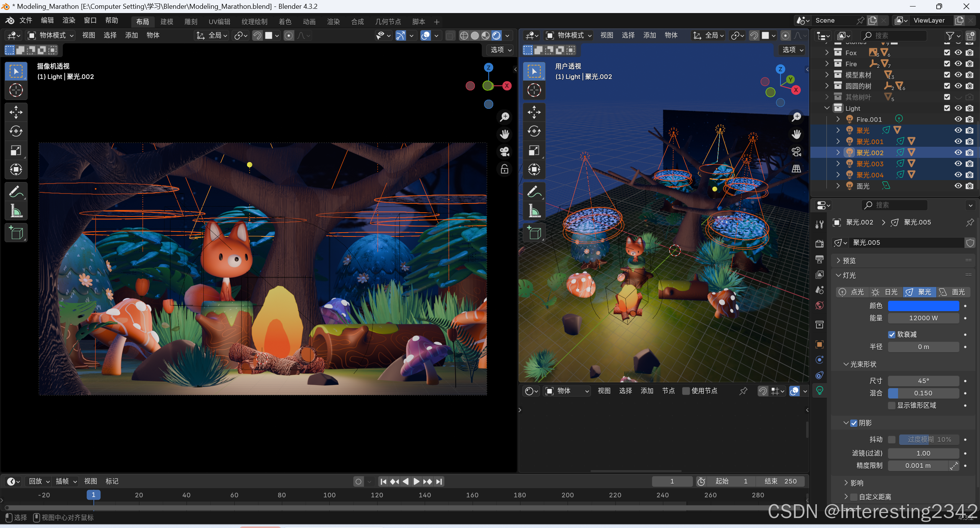Viewport: 980px width, 528px height.
Task: Hide the Fox collection in viewport
Action: click(x=958, y=52)
